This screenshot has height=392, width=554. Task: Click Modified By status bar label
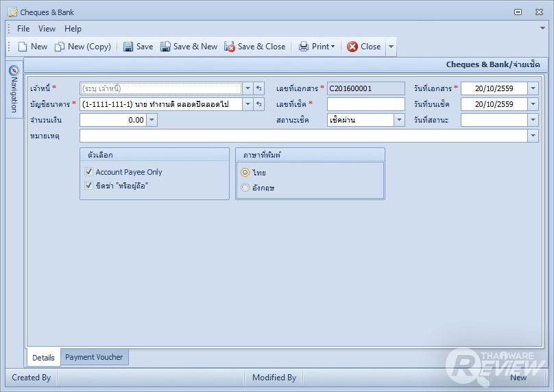click(x=274, y=378)
